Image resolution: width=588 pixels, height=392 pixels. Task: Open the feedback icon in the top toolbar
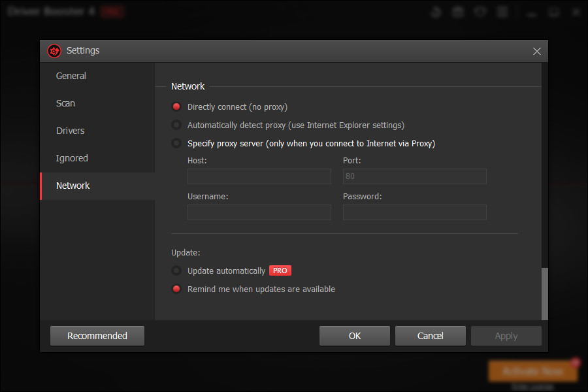point(480,11)
